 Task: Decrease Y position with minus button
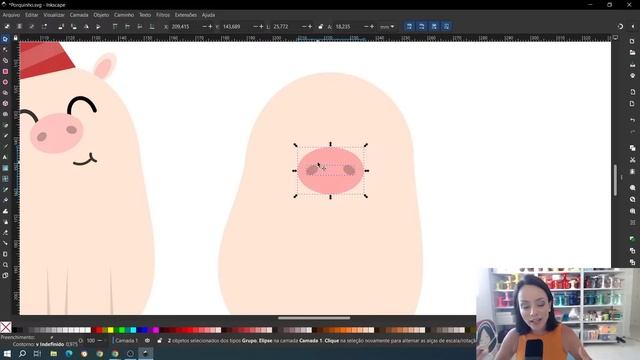point(255,27)
